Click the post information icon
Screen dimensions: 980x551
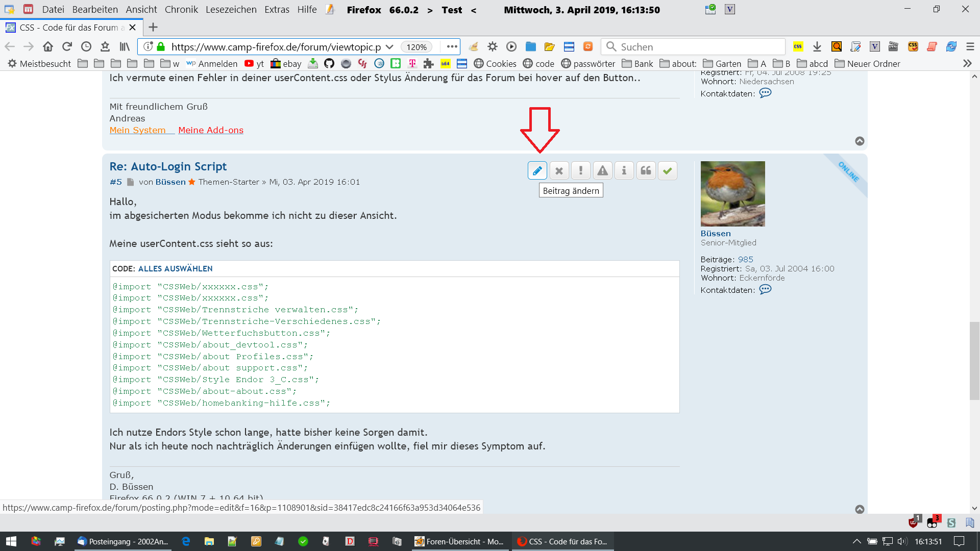click(624, 171)
